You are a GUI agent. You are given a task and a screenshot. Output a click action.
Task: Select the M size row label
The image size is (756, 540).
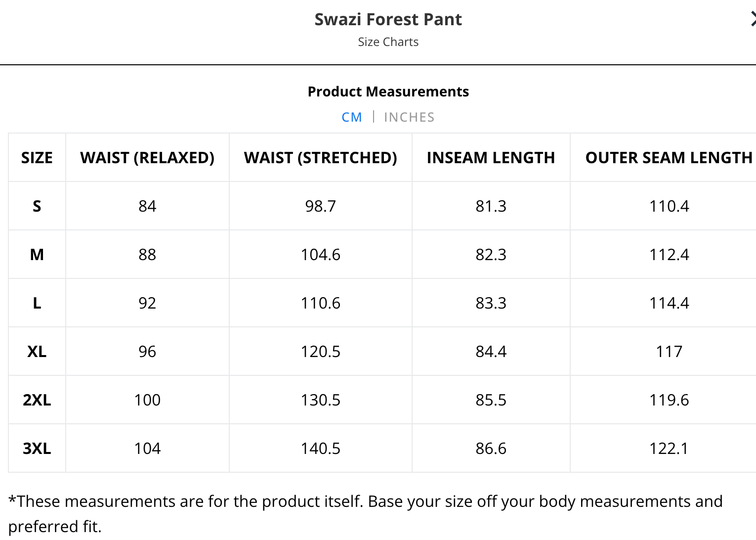[x=37, y=255]
